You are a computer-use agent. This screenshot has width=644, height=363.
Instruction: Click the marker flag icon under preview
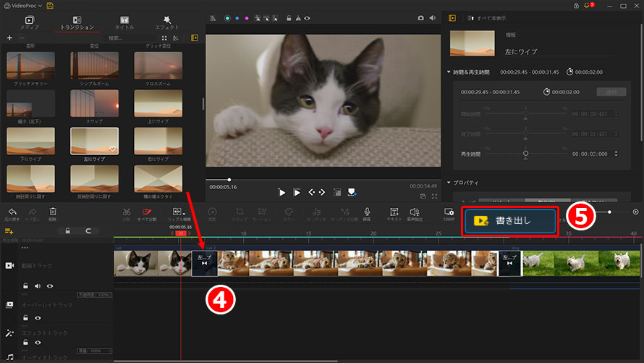point(352,192)
